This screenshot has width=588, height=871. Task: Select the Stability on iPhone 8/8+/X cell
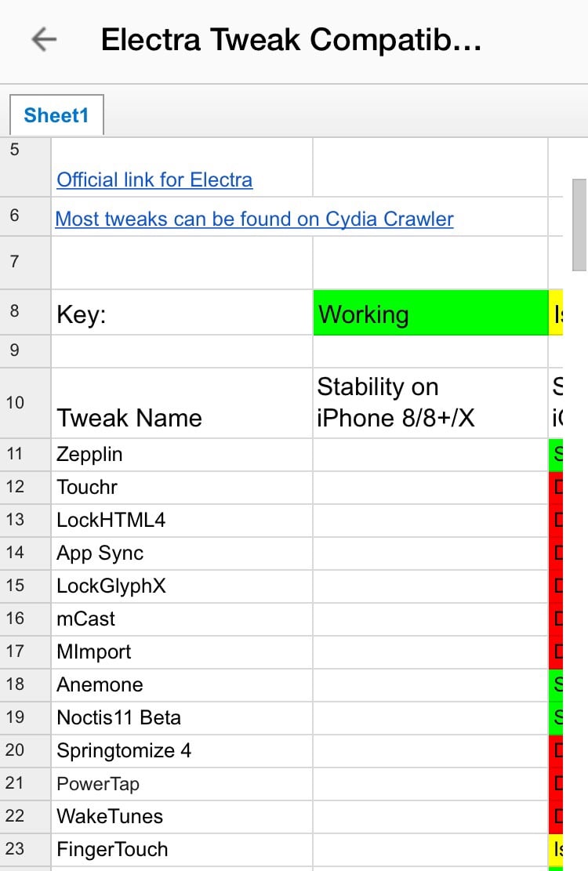point(430,403)
